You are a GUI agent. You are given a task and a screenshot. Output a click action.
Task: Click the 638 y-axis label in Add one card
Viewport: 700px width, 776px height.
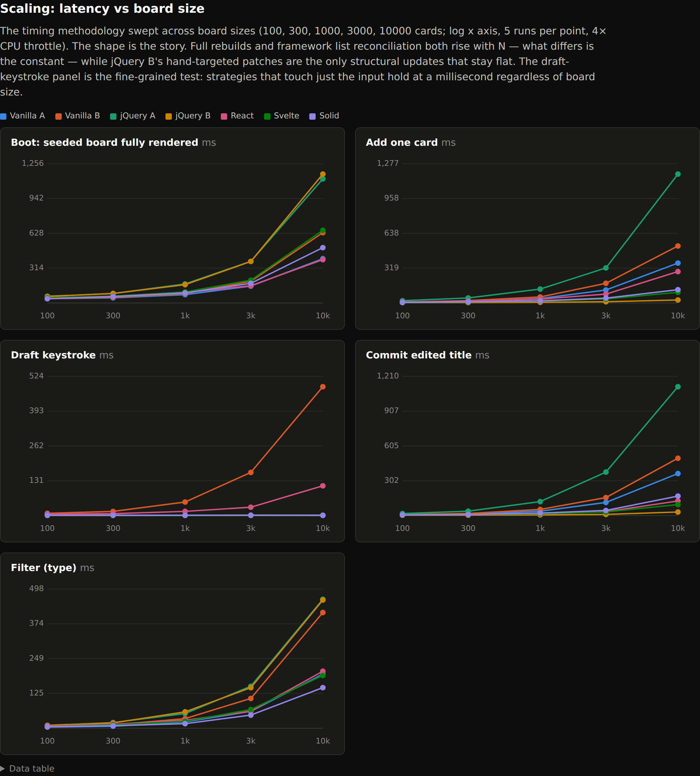[392, 233]
